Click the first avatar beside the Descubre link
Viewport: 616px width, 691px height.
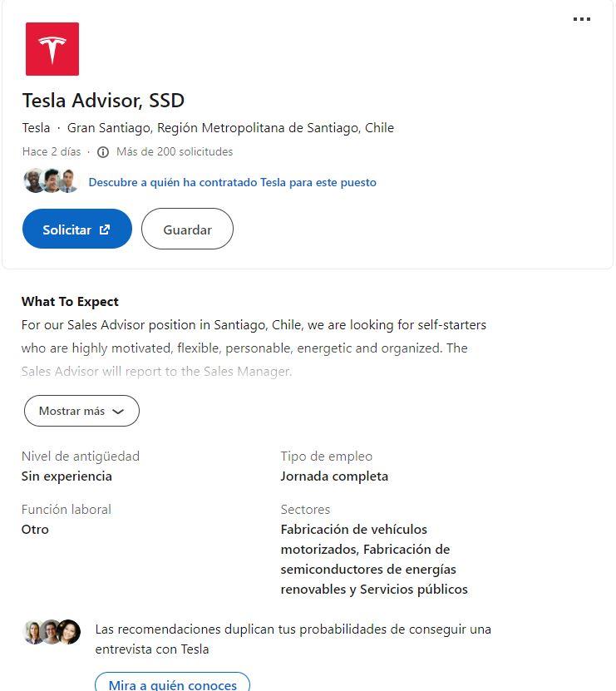click(33, 180)
